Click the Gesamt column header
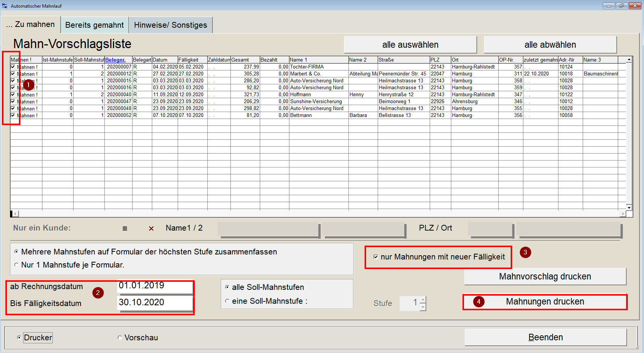Viewport: 644px width, 353px height. 245,60
